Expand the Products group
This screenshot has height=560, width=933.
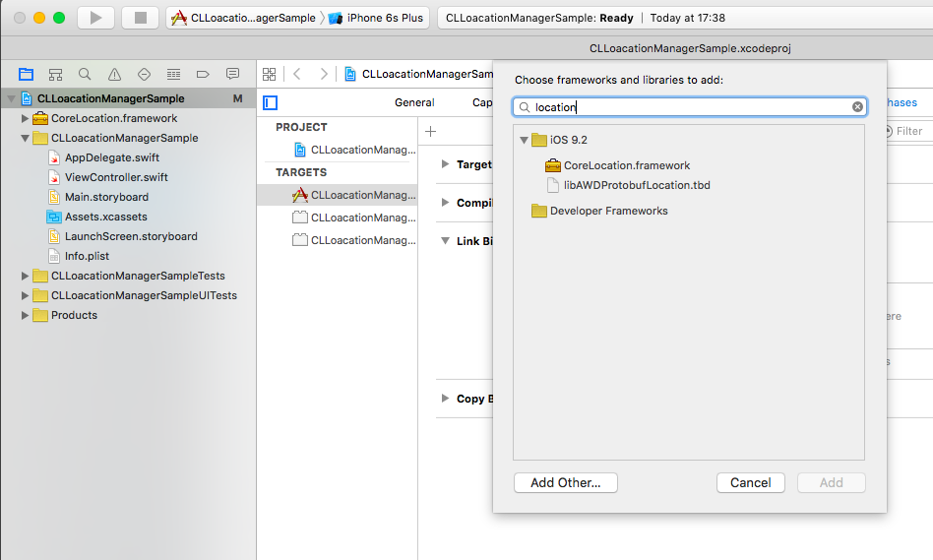pyautogui.click(x=25, y=316)
